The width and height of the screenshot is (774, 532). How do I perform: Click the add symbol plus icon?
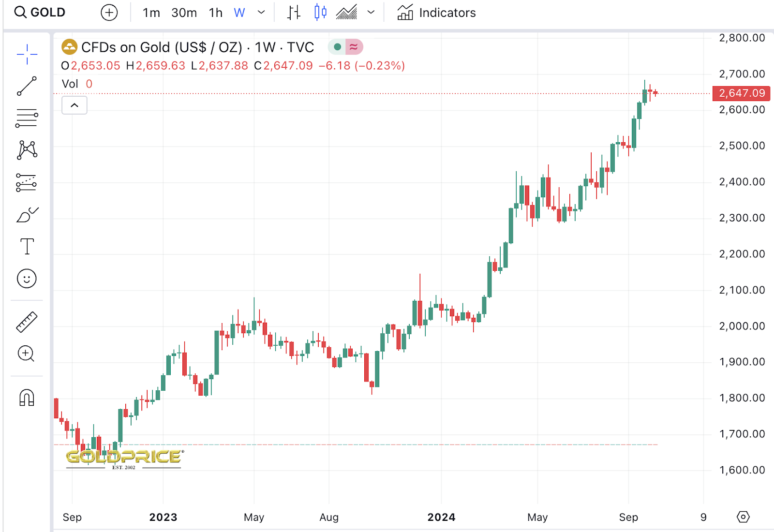(x=109, y=13)
